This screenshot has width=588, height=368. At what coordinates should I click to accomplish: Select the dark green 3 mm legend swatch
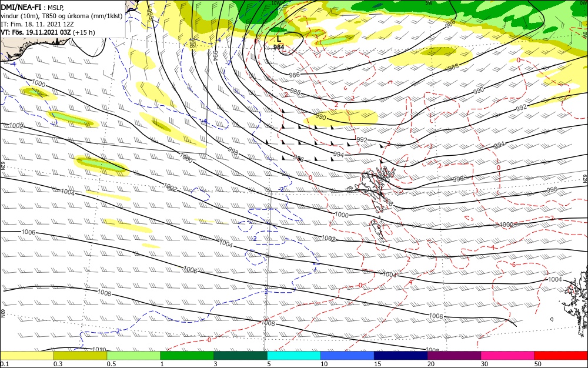coord(240,356)
